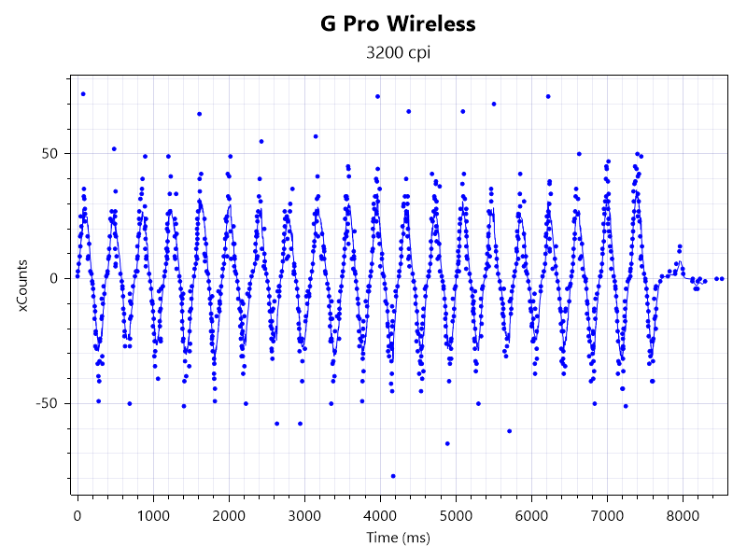The height and width of the screenshot is (560, 747).
Task: Click the -50 label on the y-axis
Action: 47,403
